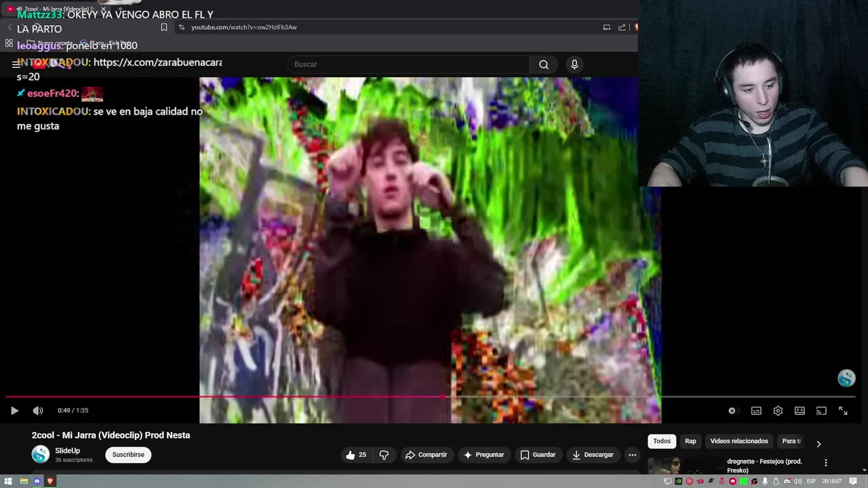Play the video with the play button
The width and height of the screenshot is (868, 488).
pyautogui.click(x=14, y=411)
